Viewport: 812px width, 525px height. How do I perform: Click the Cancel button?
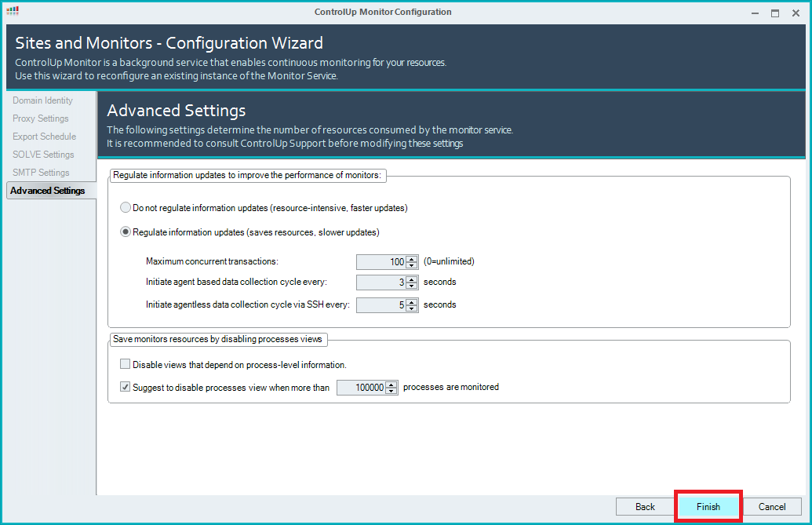pos(772,507)
